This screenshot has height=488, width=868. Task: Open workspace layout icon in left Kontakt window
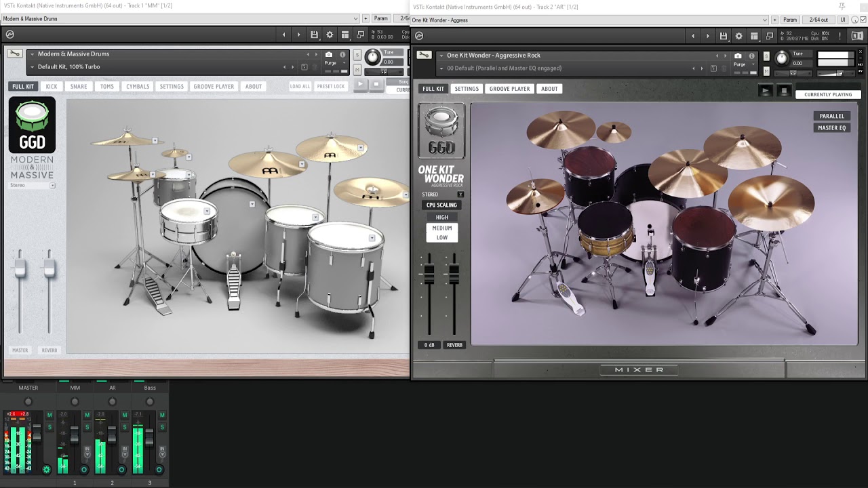[x=345, y=35]
